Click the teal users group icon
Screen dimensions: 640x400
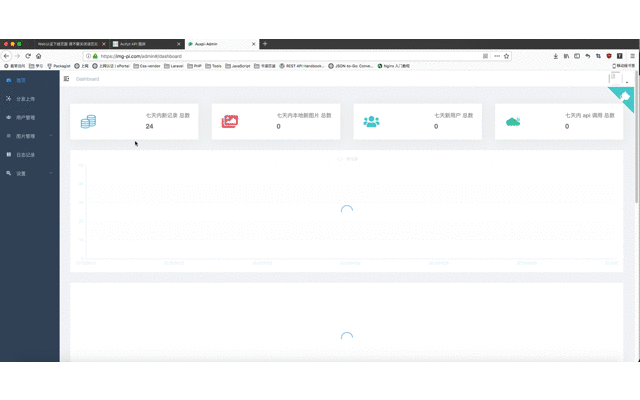(x=371, y=122)
